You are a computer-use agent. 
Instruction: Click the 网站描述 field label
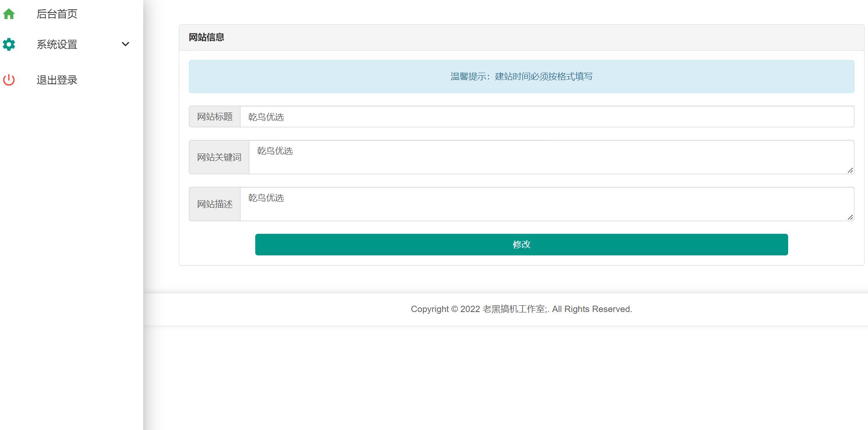point(215,204)
